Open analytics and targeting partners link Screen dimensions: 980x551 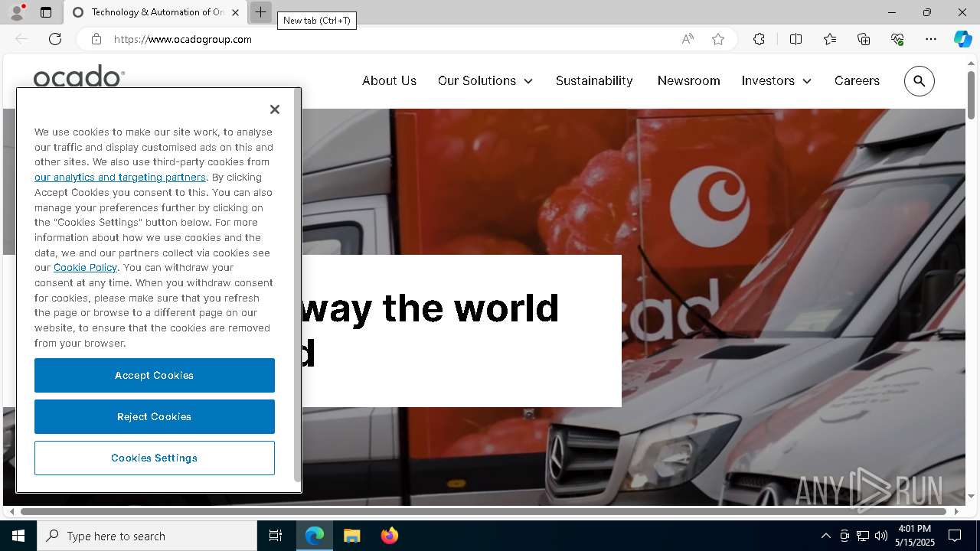(120, 177)
